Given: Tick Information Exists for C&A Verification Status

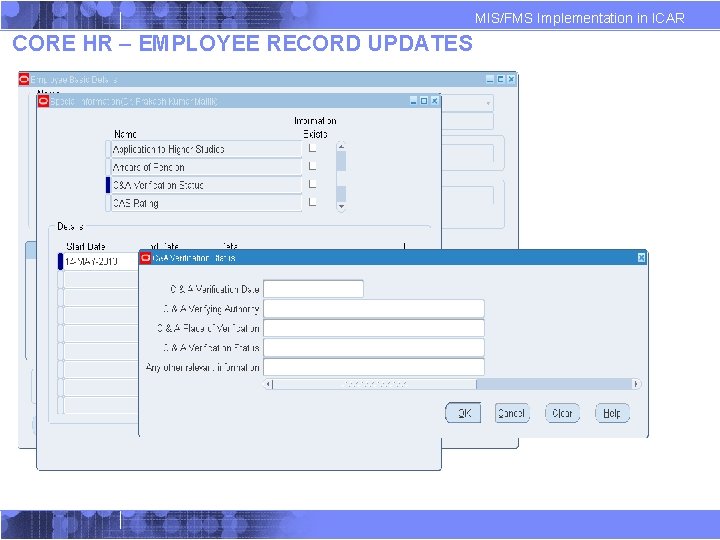Looking at the screenshot, I should tap(312, 184).
